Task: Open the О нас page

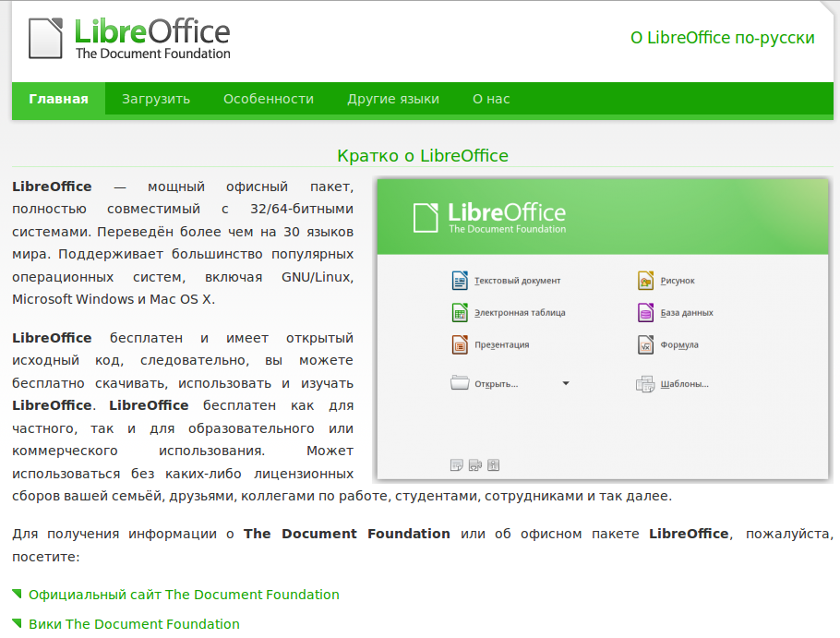Action: tap(491, 100)
